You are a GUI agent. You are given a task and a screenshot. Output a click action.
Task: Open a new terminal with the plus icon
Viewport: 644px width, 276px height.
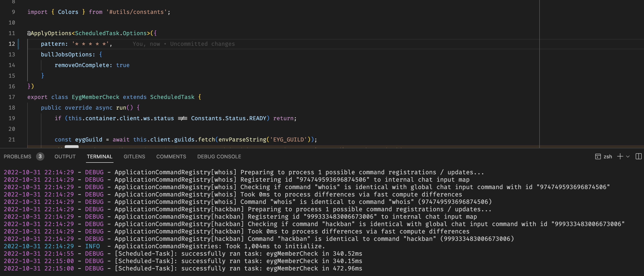(620, 156)
